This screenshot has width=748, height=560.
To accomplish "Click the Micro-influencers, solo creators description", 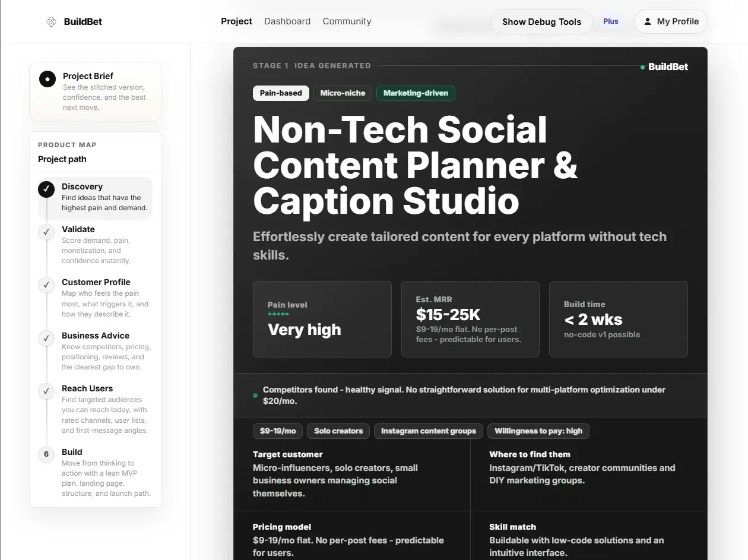I will click(x=335, y=480).
